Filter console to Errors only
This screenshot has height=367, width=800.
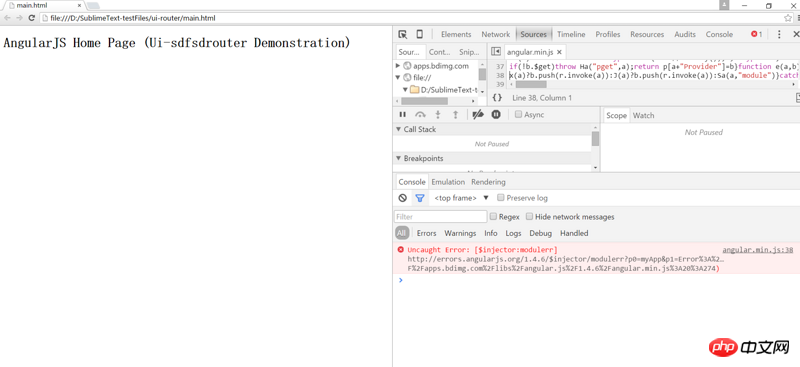pyautogui.click(x=427, y=233)
